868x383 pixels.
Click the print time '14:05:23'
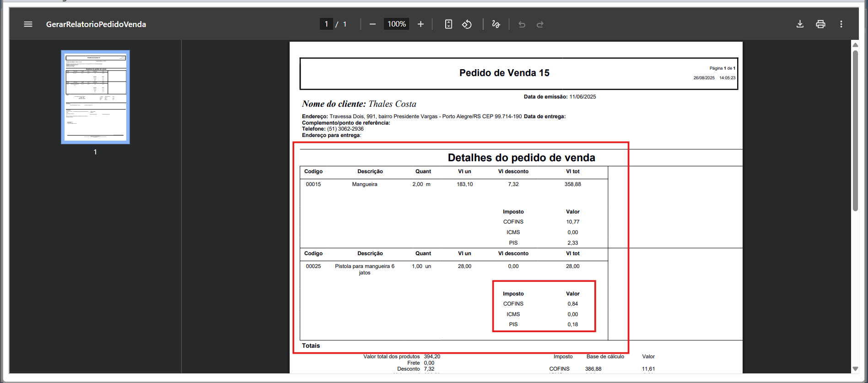coord(728,78)
